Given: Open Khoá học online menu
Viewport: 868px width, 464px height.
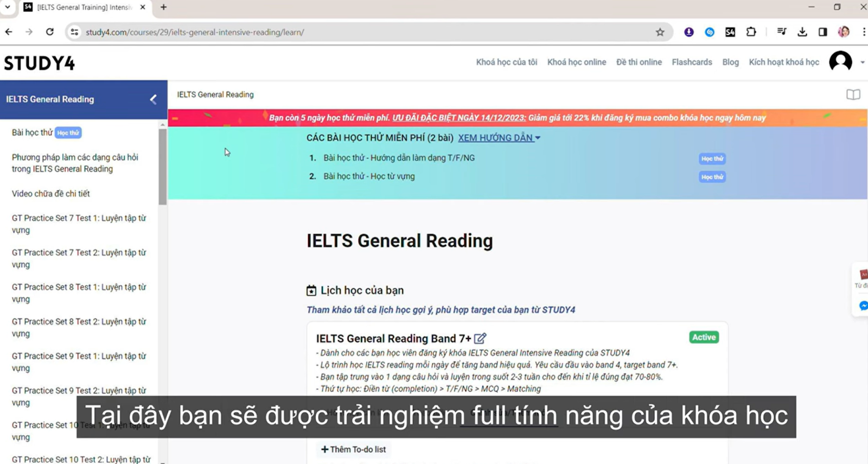Looking at the screenshot, I should click(x=577, y=62).
